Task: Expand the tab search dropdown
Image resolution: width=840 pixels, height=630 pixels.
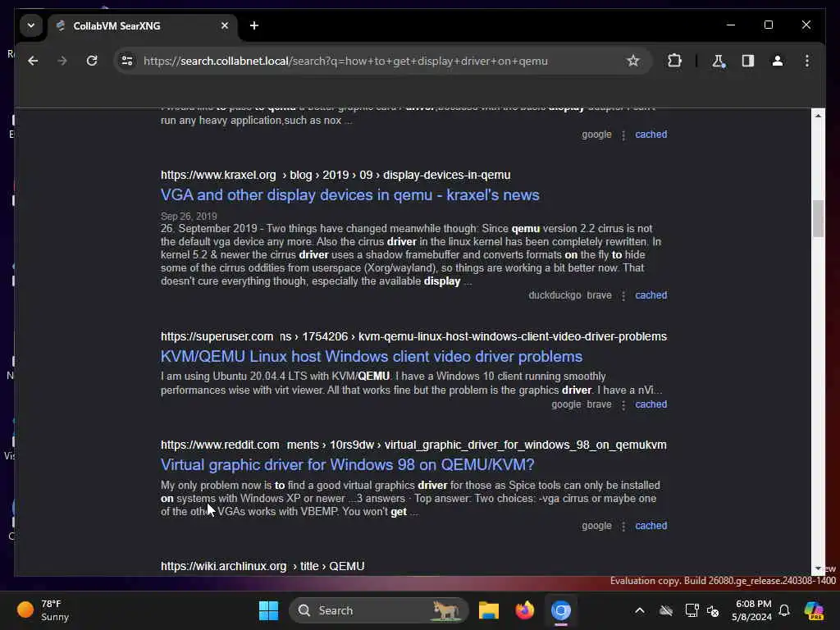Action: tap(31, 25)
